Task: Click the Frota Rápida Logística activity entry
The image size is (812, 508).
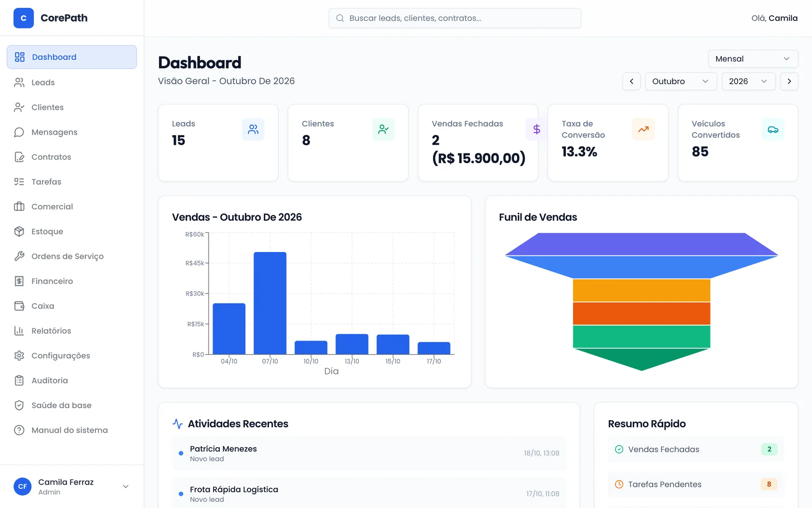Action: click(369, 493)
